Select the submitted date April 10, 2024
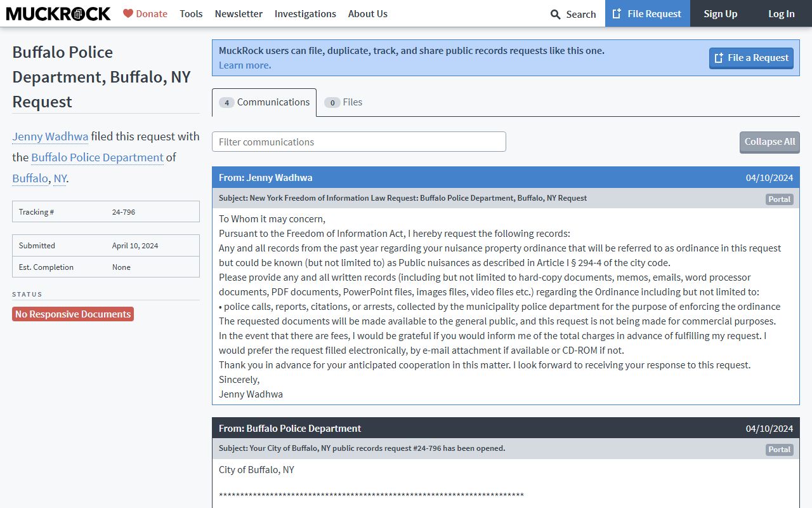Viewport: 812px width, 508px height. (x=135, y=245)
